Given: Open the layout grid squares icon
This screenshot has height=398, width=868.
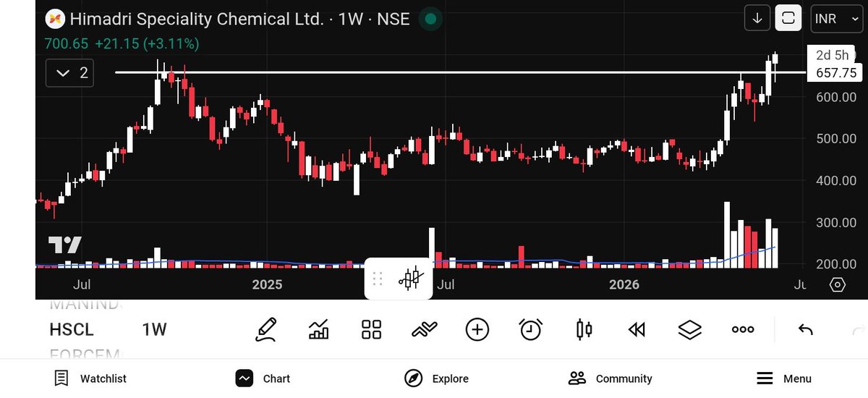Looking at the screenshot, I should tap(371, 329).
